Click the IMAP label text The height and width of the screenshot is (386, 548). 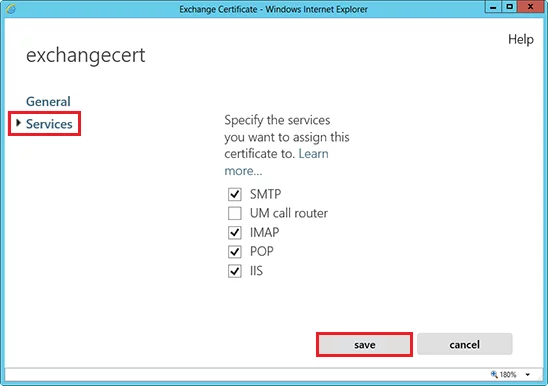(x=265, y=233)
